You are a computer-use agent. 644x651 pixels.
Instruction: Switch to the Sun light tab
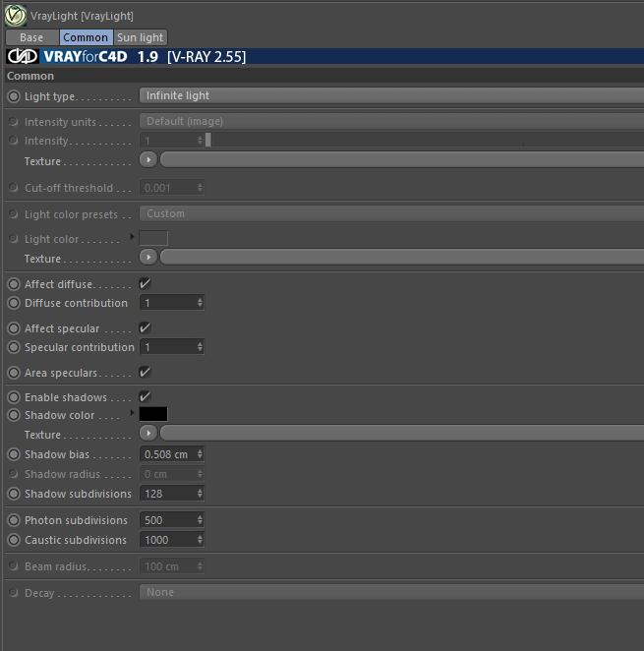[x=140, y=37]
